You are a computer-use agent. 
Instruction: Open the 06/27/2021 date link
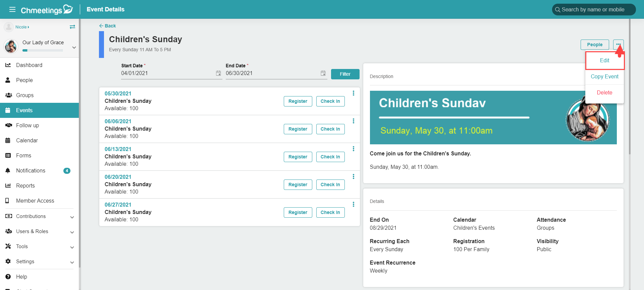118,205
